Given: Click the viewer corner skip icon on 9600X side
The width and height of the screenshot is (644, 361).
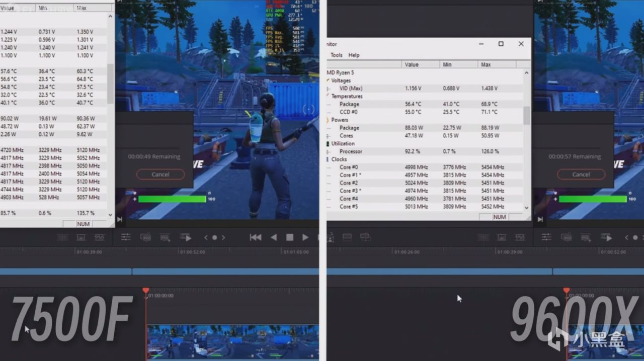Looking at the screenshot, I should (540, 219).
